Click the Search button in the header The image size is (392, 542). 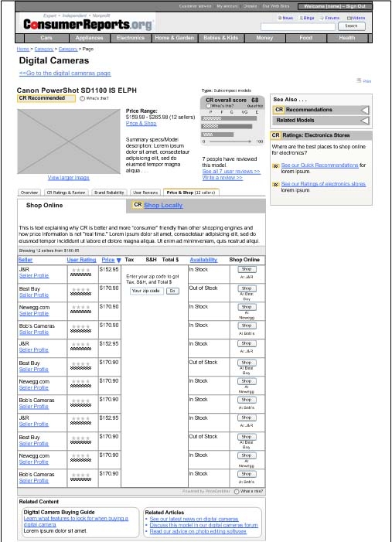(351, 26)
